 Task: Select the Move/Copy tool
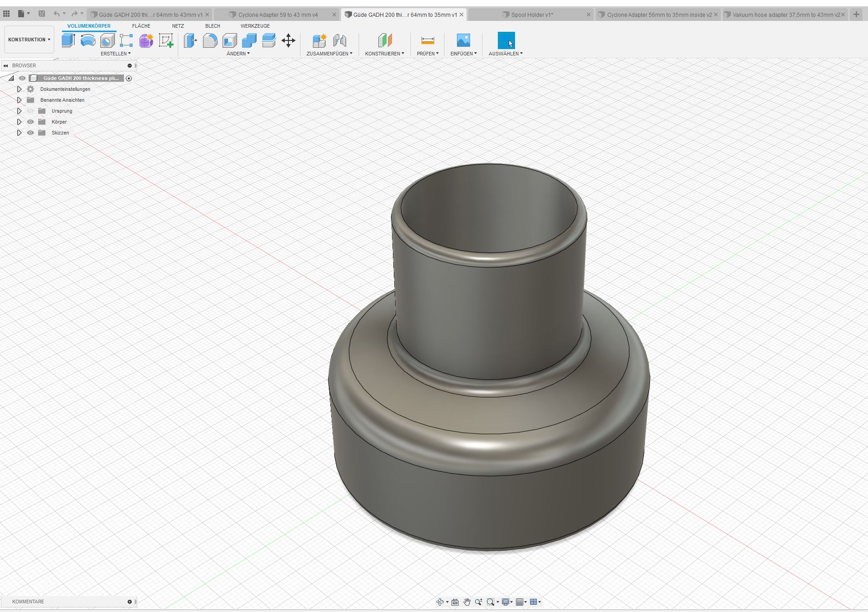point(288,40)
